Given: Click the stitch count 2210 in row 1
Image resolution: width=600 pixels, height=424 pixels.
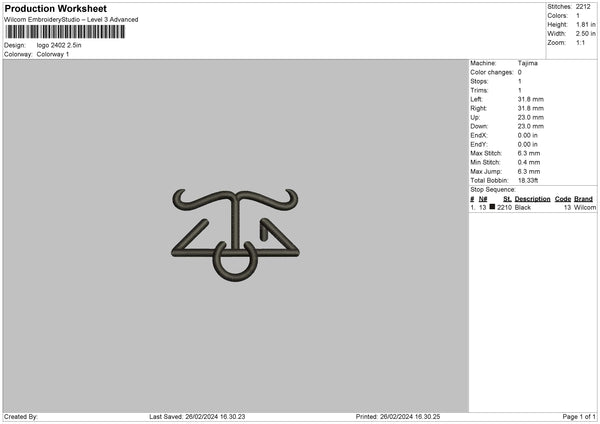Looking at the screenshot, I should click(x=504, y=207).
